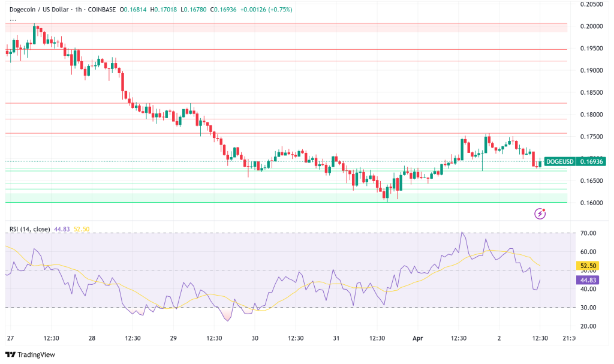This screenshot has width=614, height=364.
Task: Click the 31 date label on time axis
Action: click(x=336, y=338)
